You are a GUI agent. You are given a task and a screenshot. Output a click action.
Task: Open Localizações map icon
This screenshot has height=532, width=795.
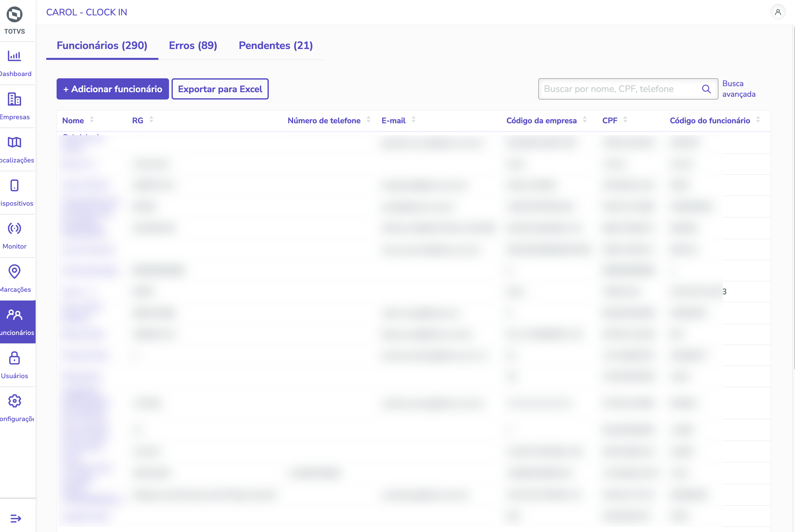(14, 142)
